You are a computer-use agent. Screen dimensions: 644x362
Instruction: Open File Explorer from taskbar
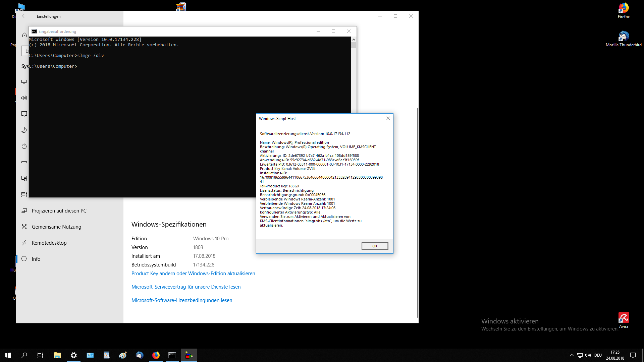click(x=57, y=355)
